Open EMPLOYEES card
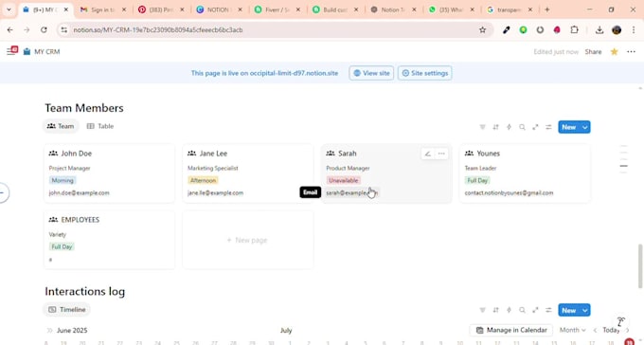The image size is (644, 345). [109, 240]
